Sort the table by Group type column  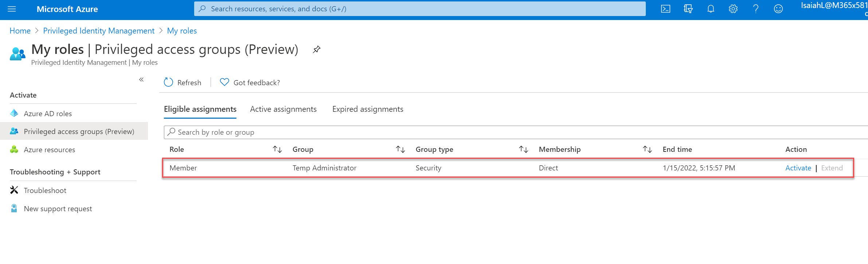[523, 149]
